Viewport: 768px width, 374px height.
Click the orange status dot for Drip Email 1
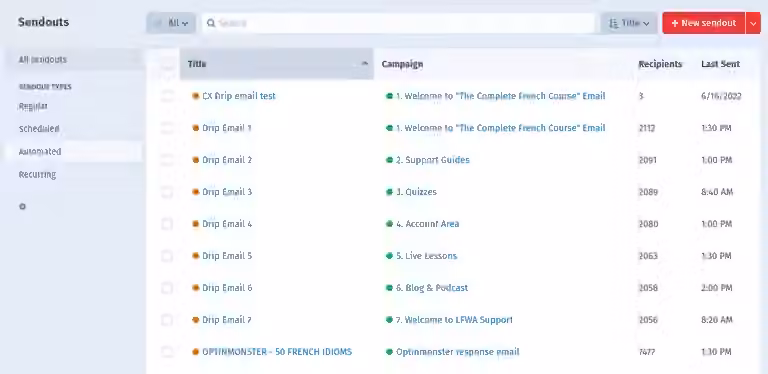(x=195, y=128)
